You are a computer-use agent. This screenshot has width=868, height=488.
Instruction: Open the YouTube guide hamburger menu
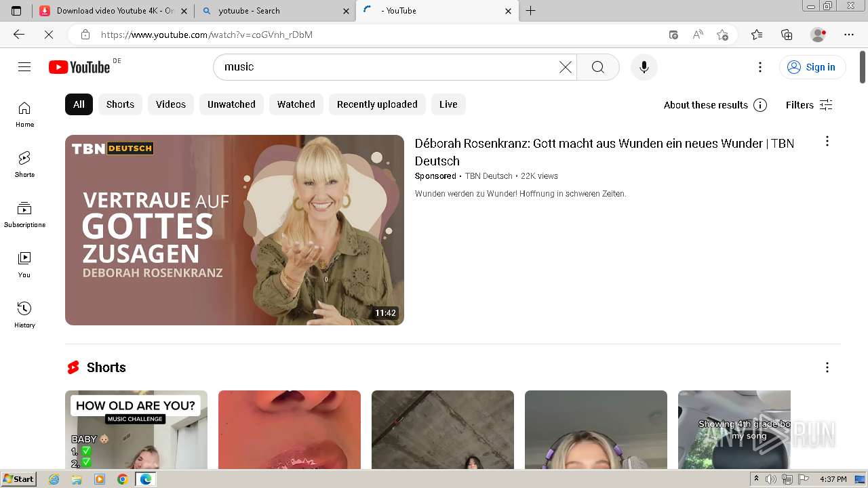(x=24, y=66)
